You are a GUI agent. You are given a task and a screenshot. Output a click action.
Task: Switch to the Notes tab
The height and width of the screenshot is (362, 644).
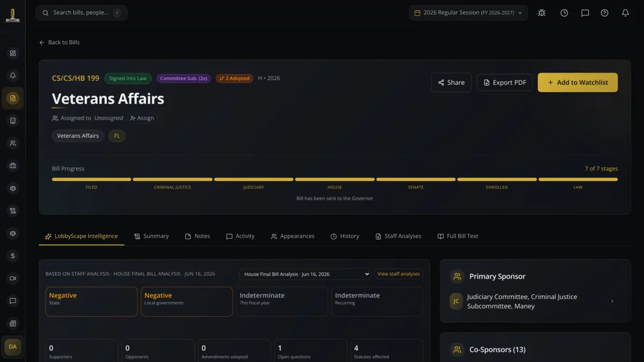click(197, 236)
